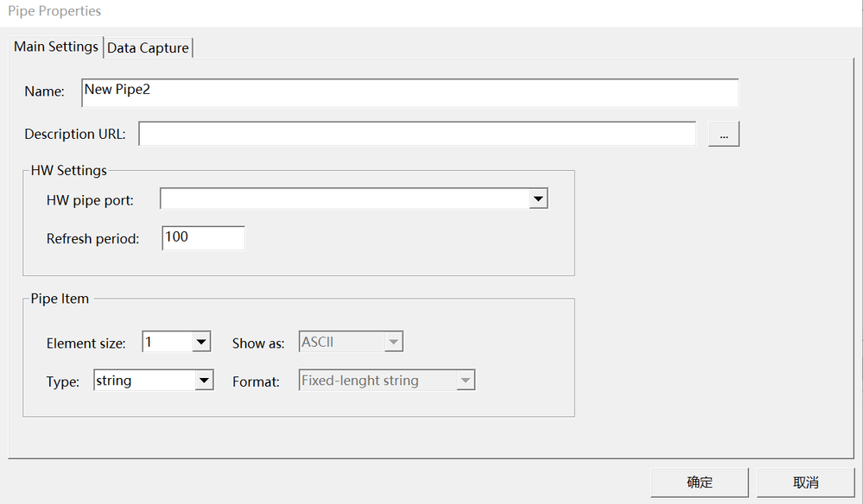
Task: Switch to the Data Capture tab
Action: pyautogui.click(x=148, y=48)
